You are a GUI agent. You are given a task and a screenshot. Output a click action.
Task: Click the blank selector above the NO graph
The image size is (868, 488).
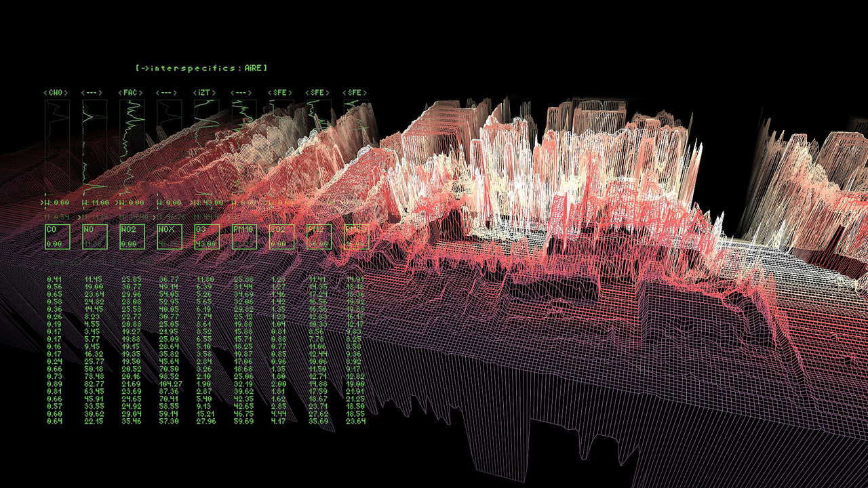(93, 92)
